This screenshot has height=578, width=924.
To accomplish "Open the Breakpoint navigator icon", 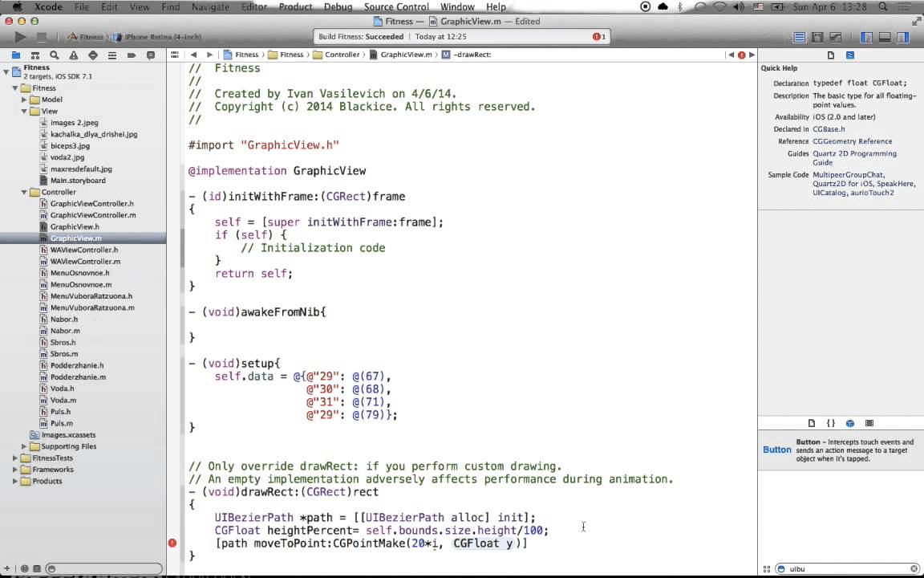I will tap(132, 55).
